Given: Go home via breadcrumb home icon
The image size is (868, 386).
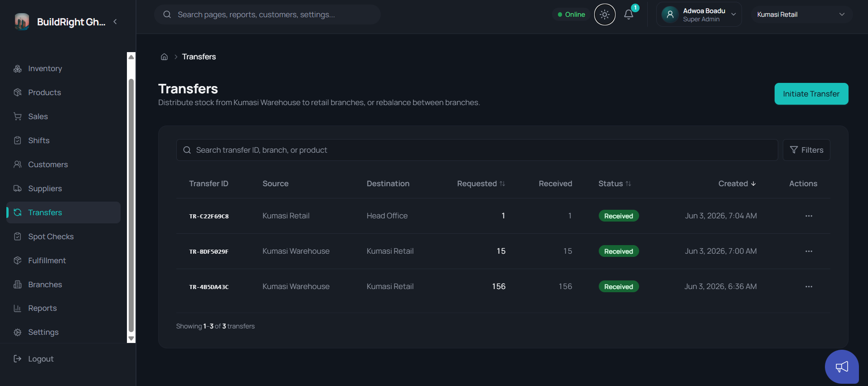Looking at the screenshot, I should coord(164,57).
